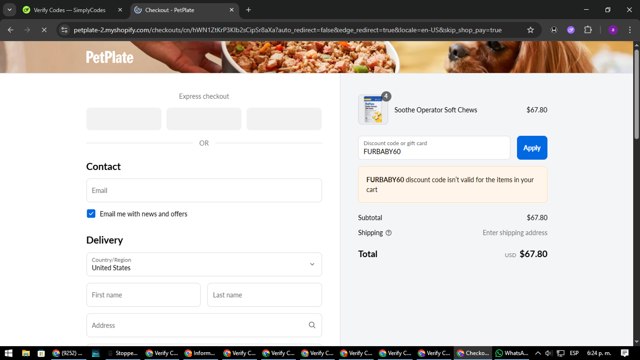Click the First name field

pyautogui.click(x=143, y=295)
